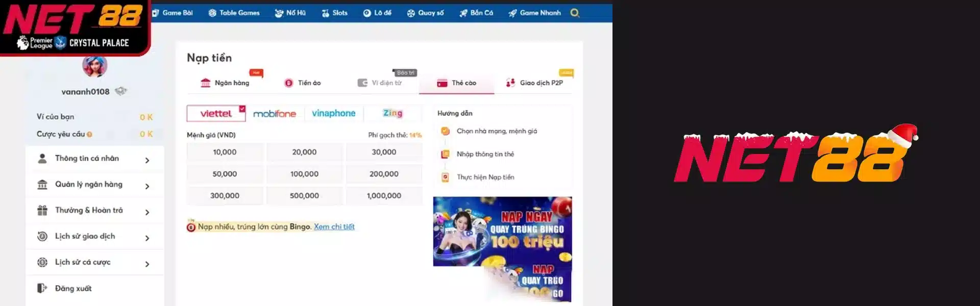Click the Thông tin cá nhân person icon
Viewport: 980px width, 306px height.
click(x=42, y=159)
